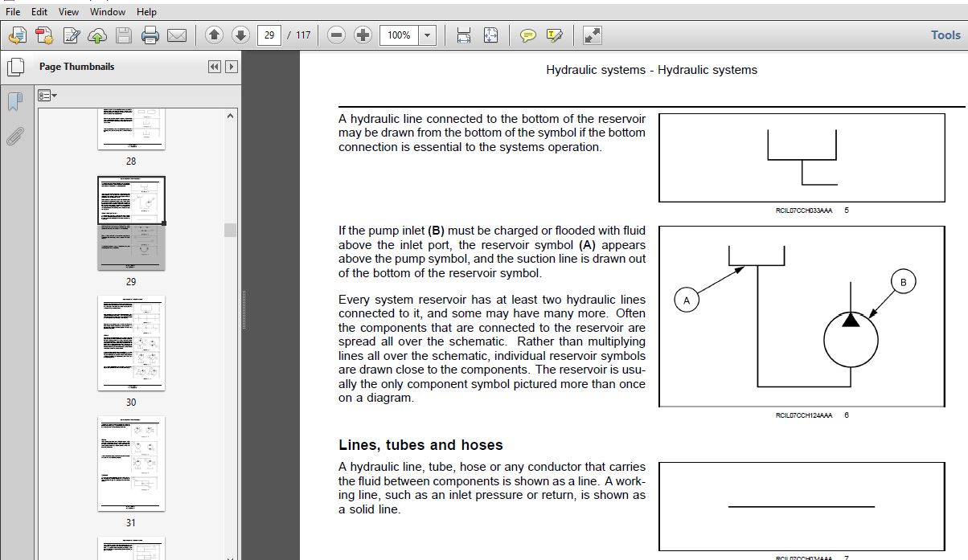The width and height of the screenshot is (968, 560).
Task: Open the Bookmarks sidebar panel
Action: 14,102
